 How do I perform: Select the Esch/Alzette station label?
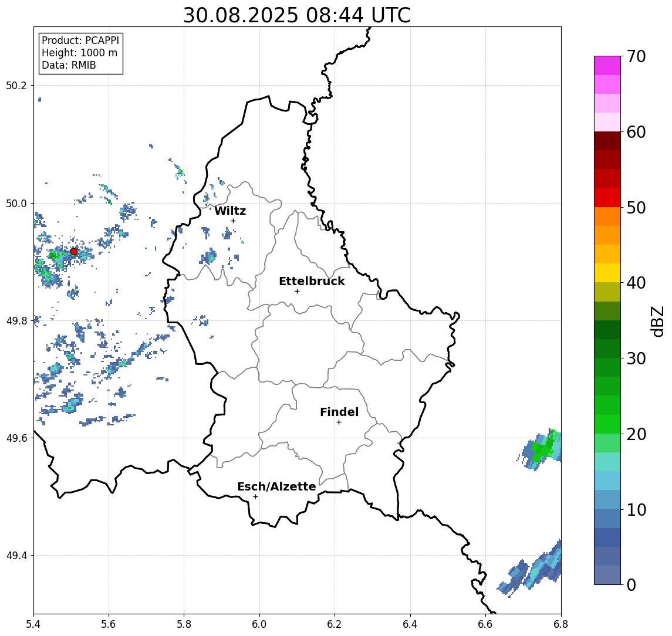tap(276, 486)
